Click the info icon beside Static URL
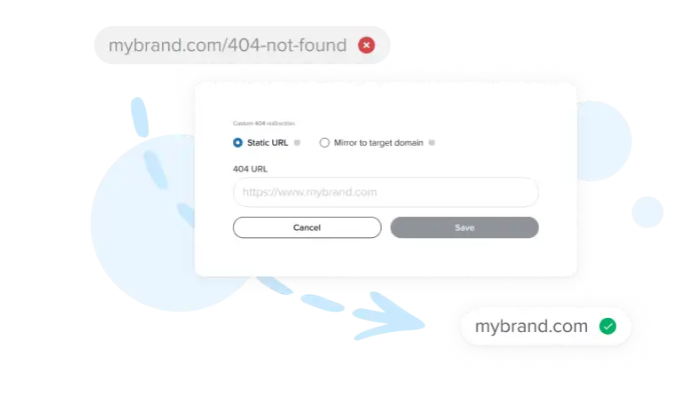 [297, 142]
